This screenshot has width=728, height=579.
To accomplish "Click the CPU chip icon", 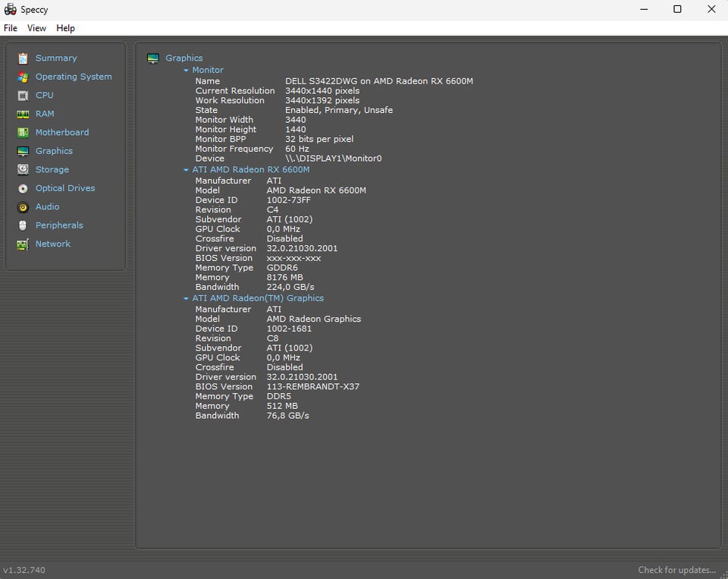I will tap(23, 96).
